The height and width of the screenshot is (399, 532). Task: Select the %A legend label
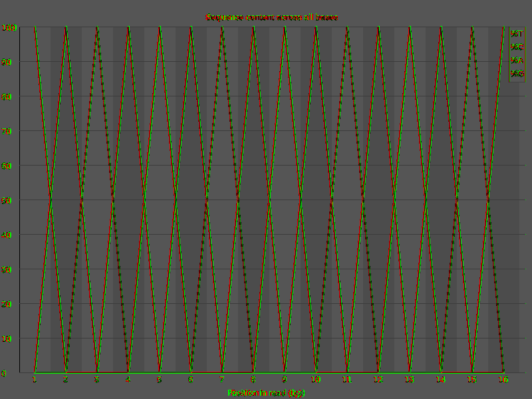517,61
